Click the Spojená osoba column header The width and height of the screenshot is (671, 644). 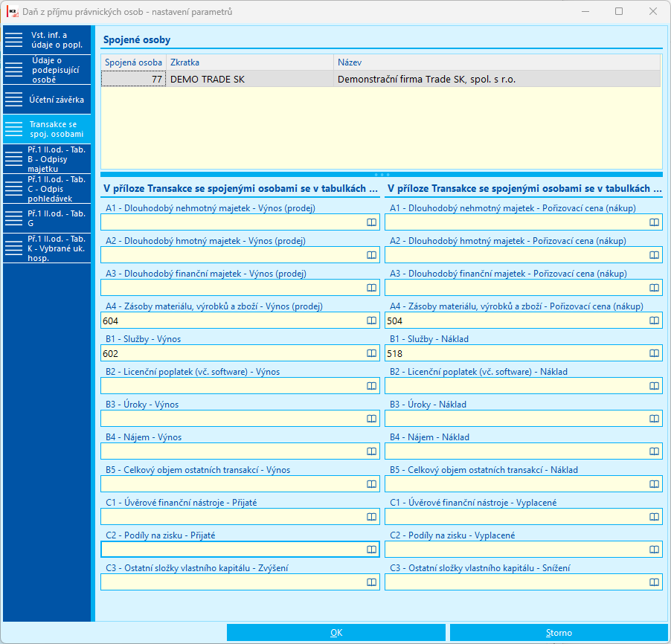click(133, 62)
